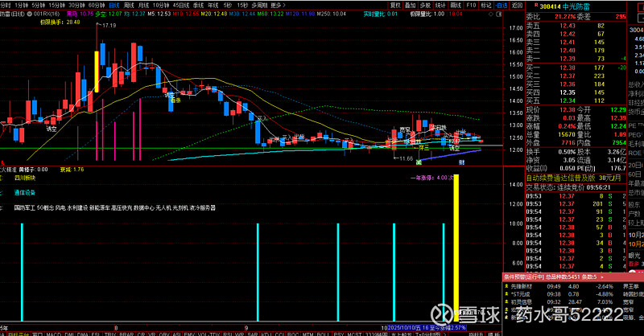Image resolution: width=644 pixels, height=336 pixels.
Task: Click the 标记 mark button
Action: tap(486, 6)
